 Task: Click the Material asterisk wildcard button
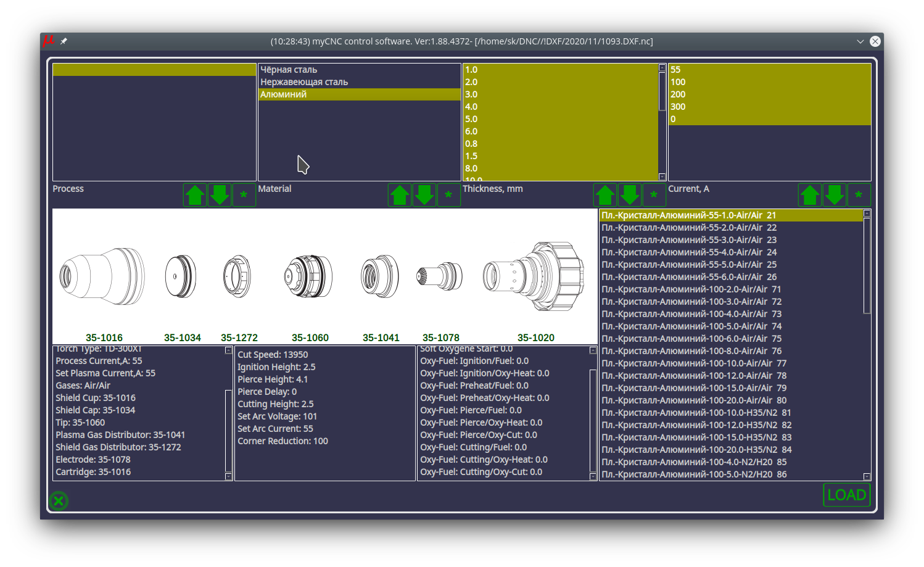coord(448,195)
